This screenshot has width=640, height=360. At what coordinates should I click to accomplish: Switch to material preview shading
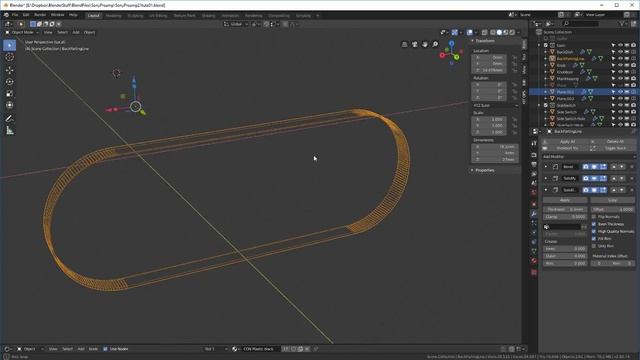tap(506, 32)
